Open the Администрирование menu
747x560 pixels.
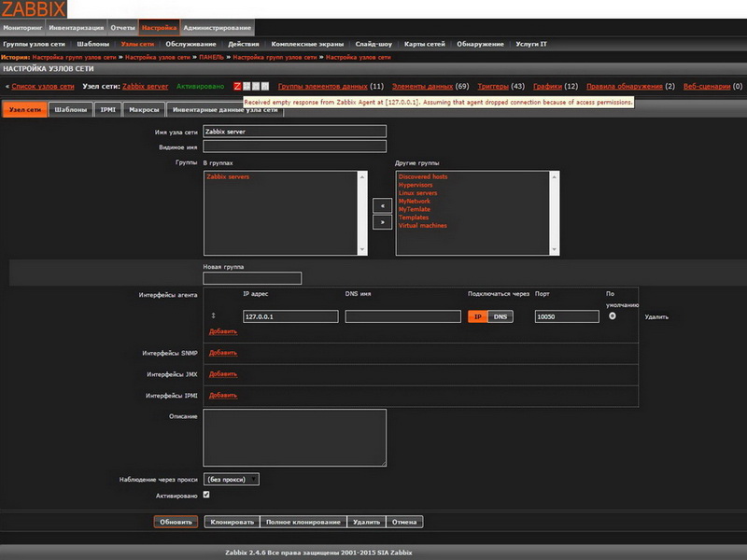click(217, 28)
